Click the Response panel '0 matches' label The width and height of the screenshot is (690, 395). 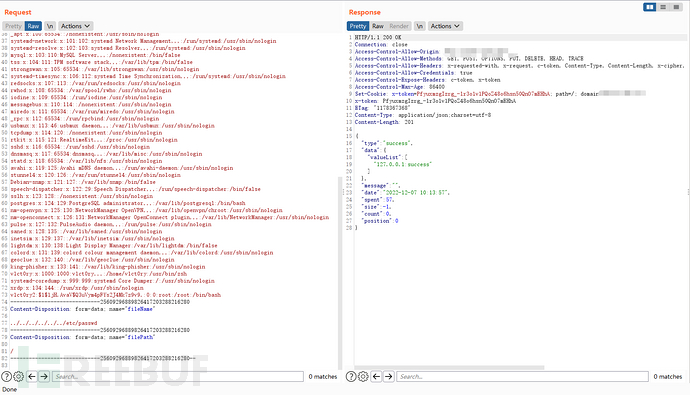click(x=668, y=377)
